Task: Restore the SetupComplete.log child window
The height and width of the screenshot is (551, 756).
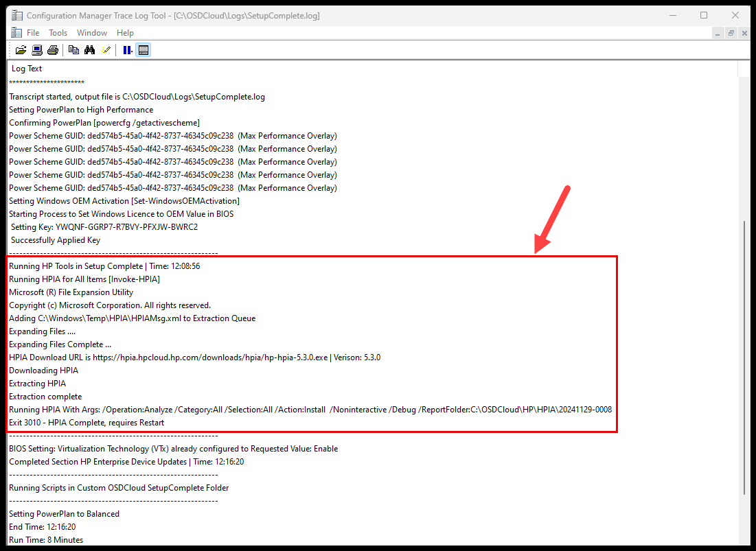Action: point(731,32)
